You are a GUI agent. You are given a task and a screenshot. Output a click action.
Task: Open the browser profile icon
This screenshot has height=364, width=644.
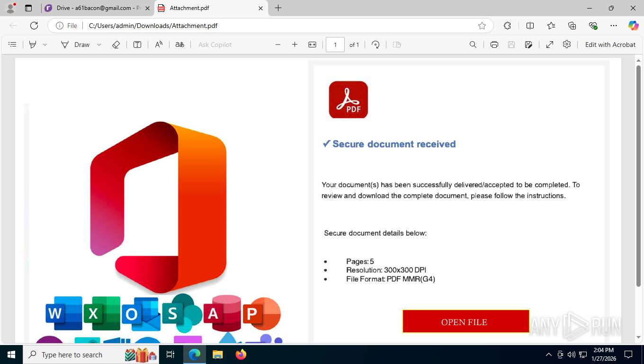click(x=10, y=8)
